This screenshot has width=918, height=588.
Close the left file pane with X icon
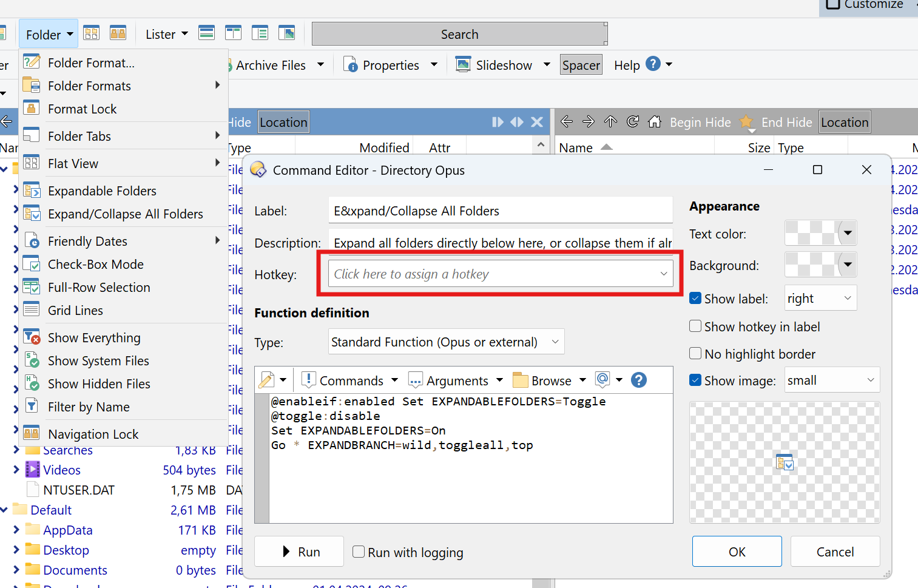pos(537,122)
